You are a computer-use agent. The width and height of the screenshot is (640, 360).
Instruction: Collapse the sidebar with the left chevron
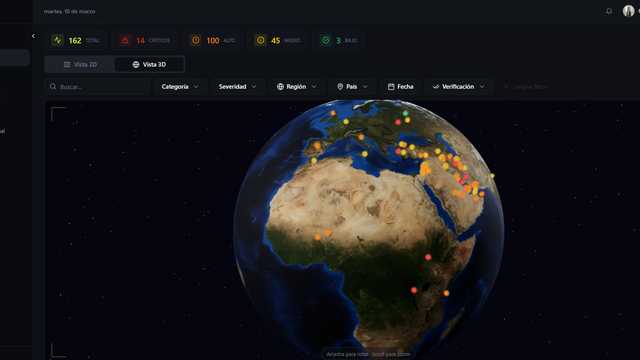[x=33, y=36]
